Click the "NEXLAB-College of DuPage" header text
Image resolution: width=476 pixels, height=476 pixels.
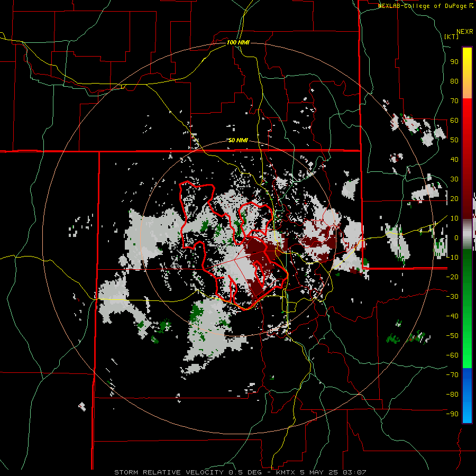click(x=423, y=6)
